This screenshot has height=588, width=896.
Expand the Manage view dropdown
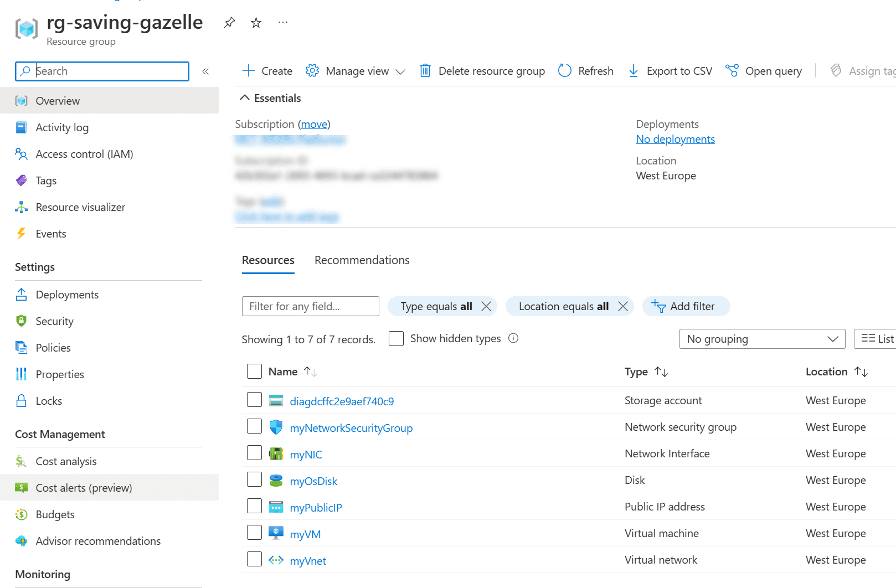[x=400, y=71]
